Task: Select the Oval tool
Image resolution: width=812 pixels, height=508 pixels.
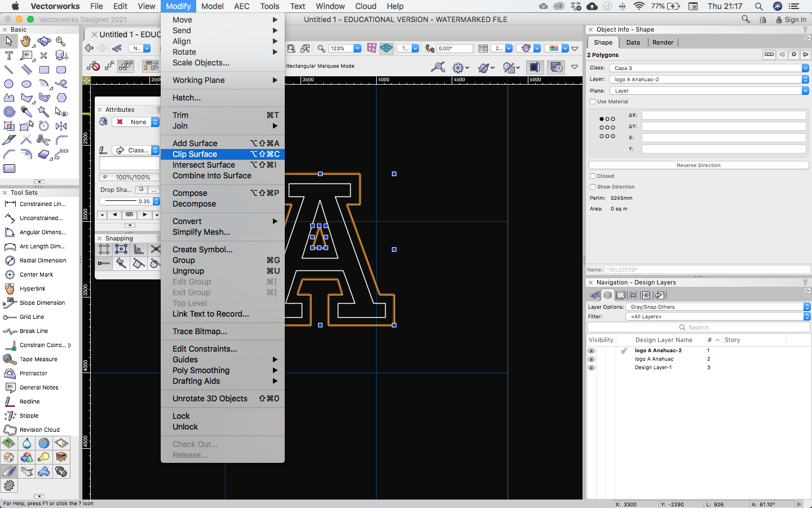Action: coord(27,84)
